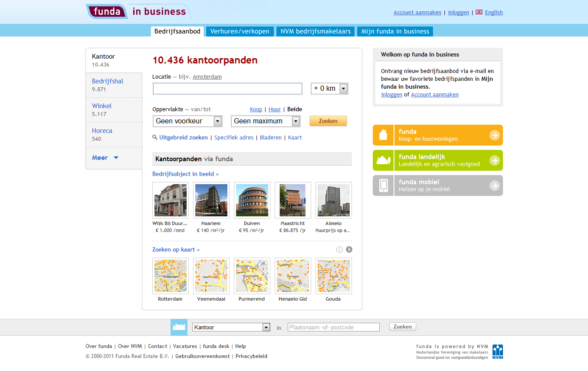Open Gebruiksovereenkomst in the footer
This screenshot has height=371, width=588.
pos(203,356)
